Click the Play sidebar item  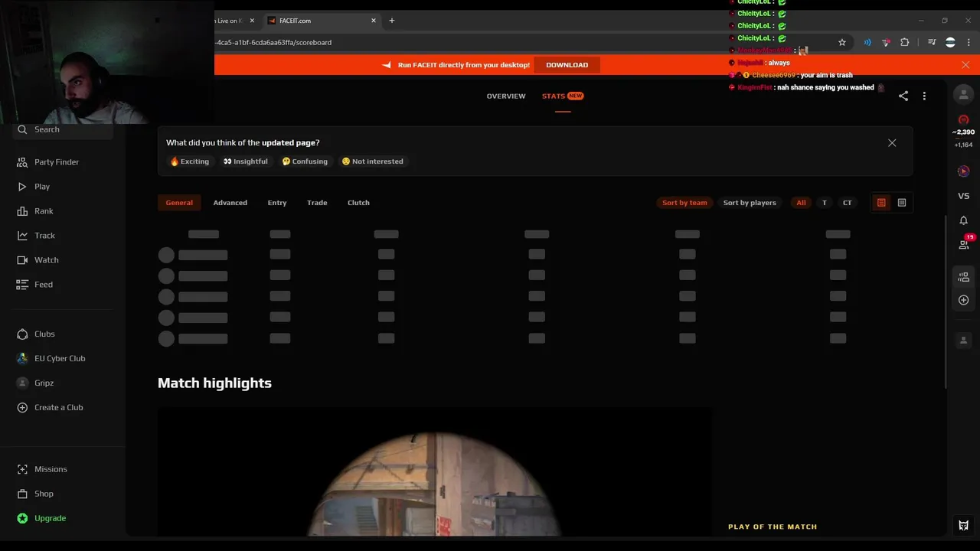coord(41,187)
